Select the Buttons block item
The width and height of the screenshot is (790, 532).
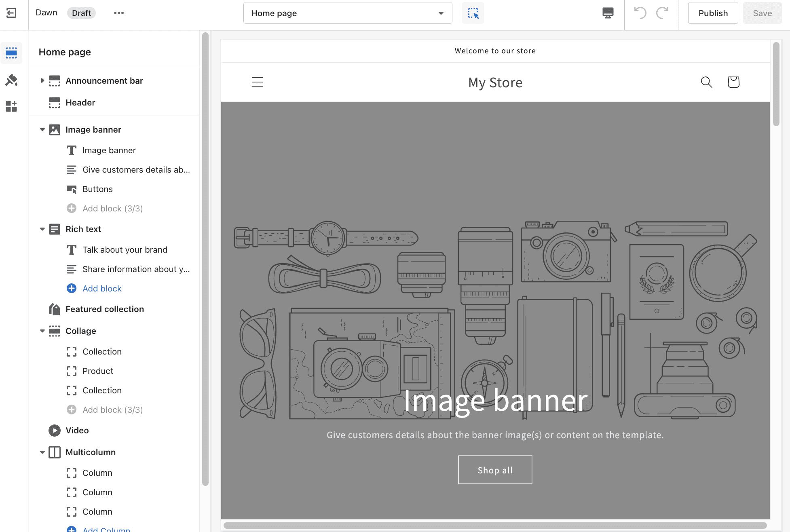[x=97, y=189]
